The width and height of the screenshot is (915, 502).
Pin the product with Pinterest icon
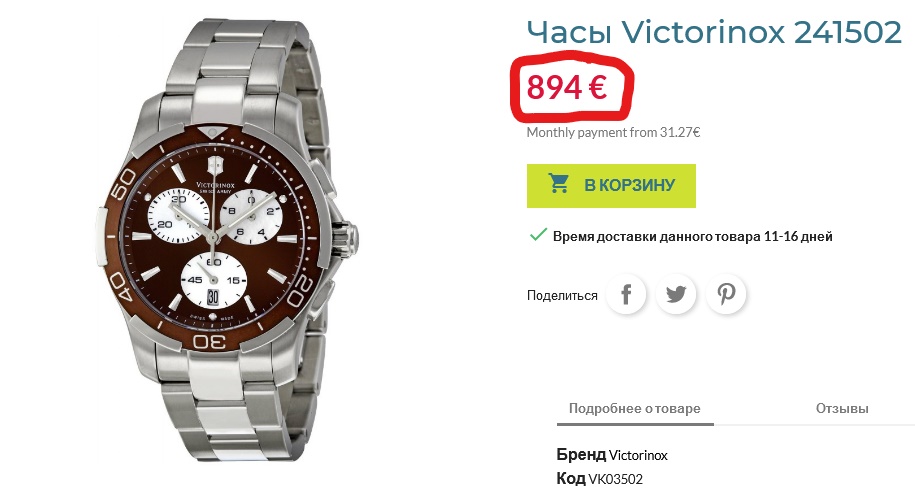726,294
